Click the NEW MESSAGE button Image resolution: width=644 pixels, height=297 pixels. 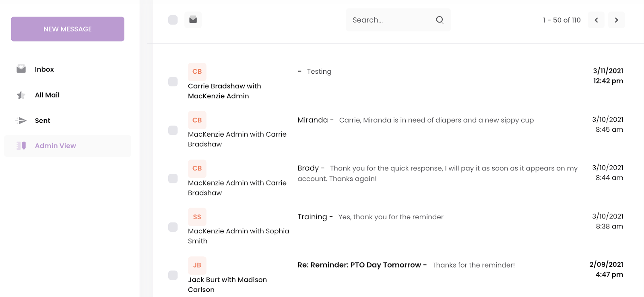pos(68,29)
